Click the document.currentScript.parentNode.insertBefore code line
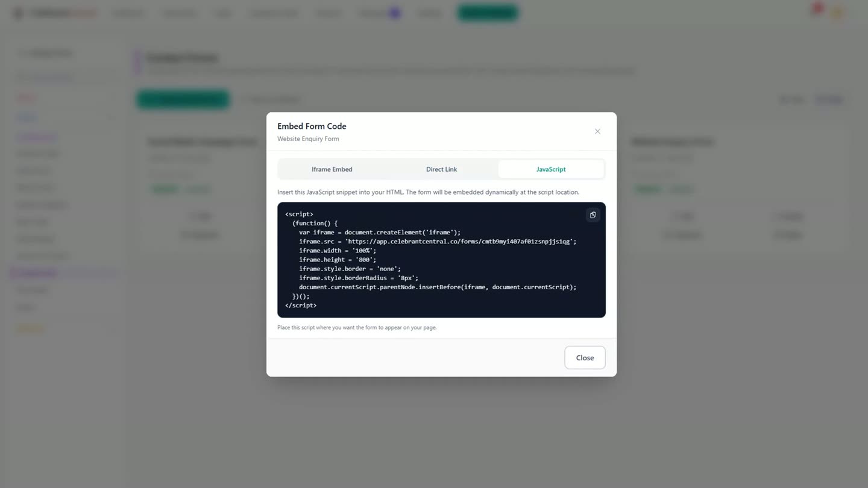Image resolution: width=868 pixels, height=488 pixels. [x=438, y=287]
